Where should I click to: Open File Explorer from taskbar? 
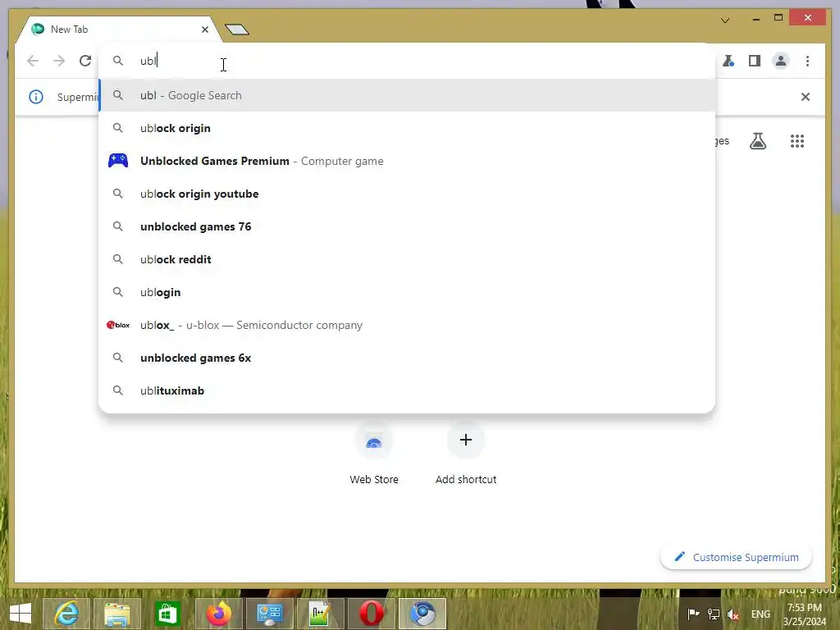pyautogui.click(x=116, y=614)
